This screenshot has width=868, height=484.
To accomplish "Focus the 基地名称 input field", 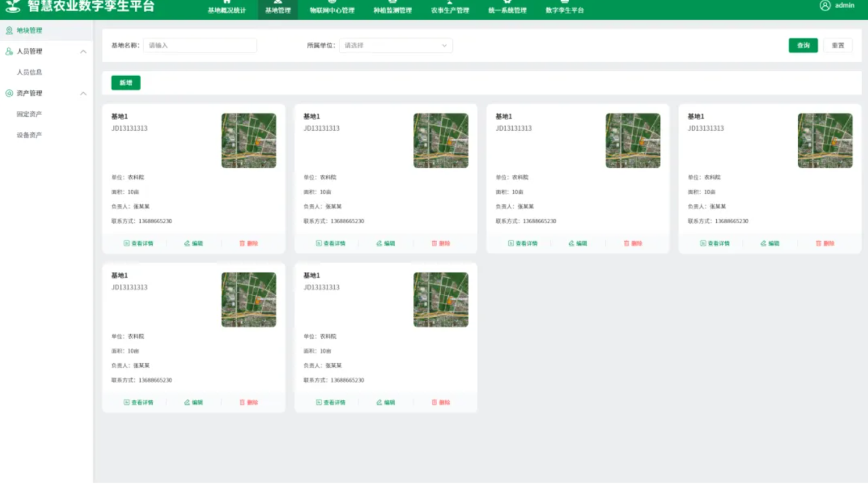I will click(200, 45).
